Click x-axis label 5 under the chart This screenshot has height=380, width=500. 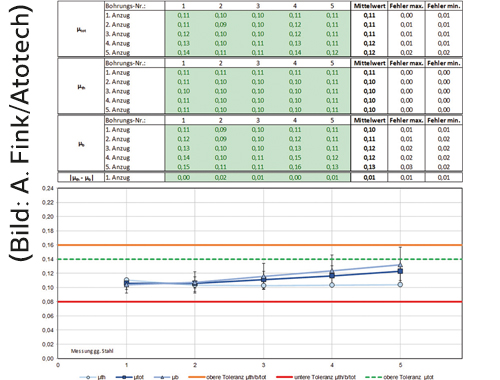pyautogui.click(x=400, y=365)
